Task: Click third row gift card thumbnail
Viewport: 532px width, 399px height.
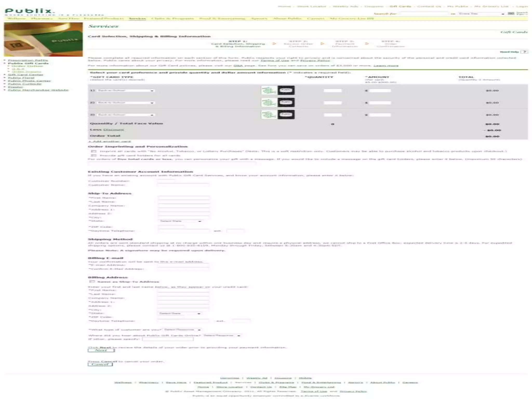Action: (269, 115)
